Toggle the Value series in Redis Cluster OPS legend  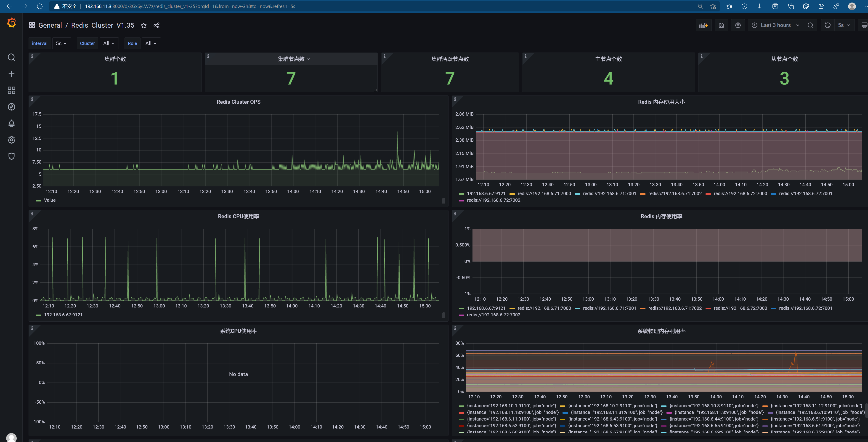pos(50,200)
